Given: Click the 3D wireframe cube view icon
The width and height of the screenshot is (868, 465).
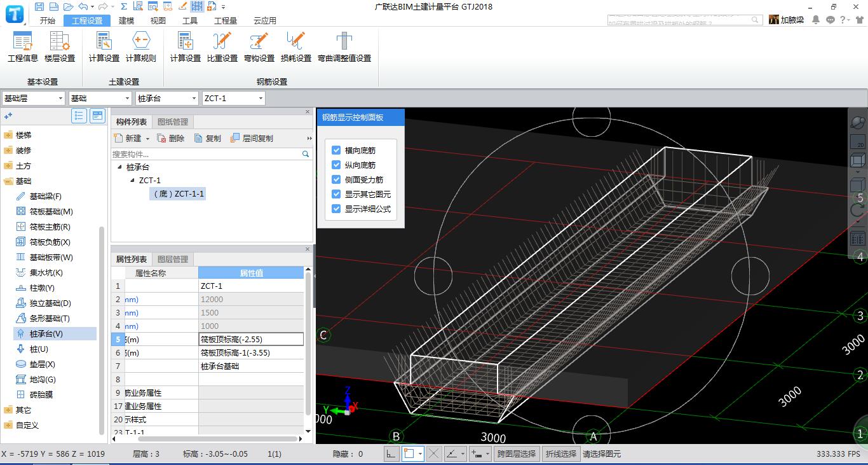Looking at the screenshot, I should click(x=858, y=161).
